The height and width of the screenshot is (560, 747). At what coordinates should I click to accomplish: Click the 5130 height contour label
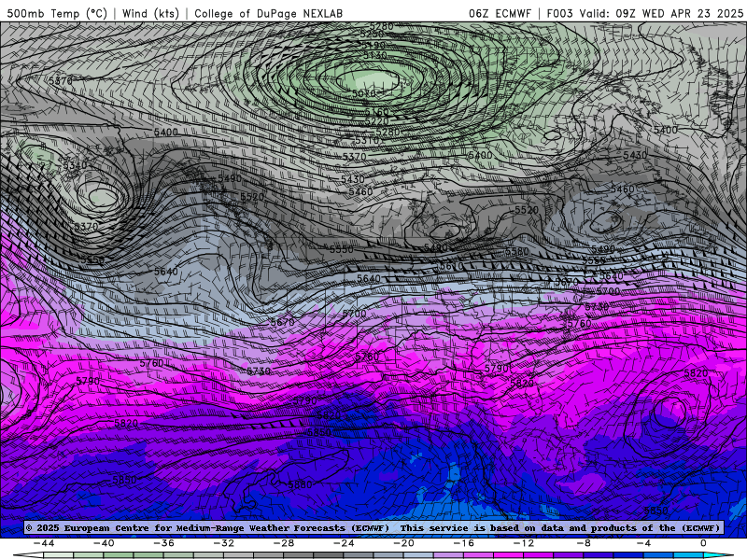pos(374,55)
